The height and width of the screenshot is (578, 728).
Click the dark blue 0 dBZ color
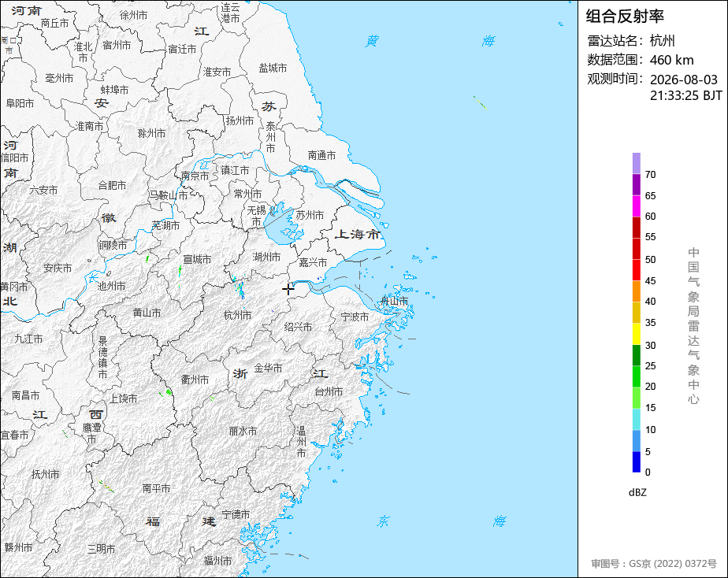coord(636,462)
